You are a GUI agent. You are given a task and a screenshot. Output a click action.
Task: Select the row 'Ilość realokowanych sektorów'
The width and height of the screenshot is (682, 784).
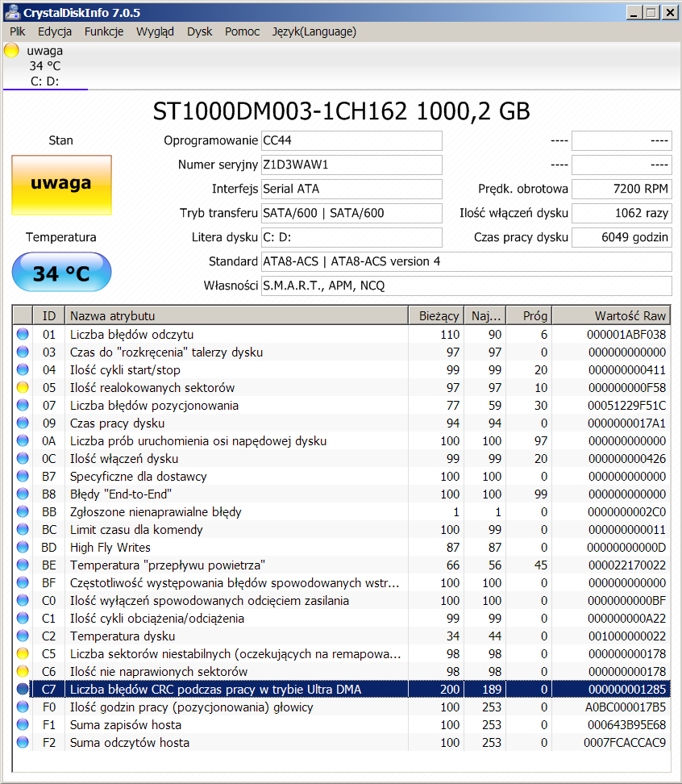tap(341, 387)
